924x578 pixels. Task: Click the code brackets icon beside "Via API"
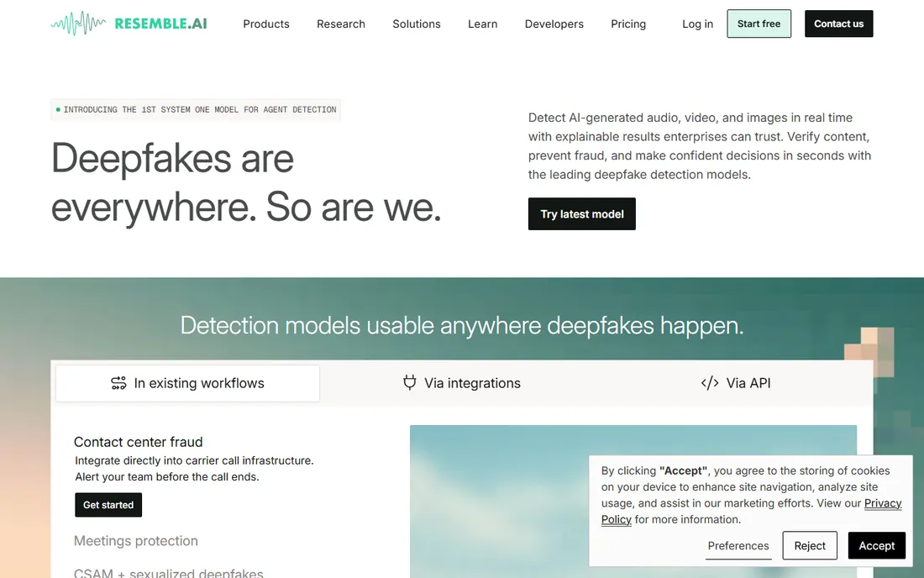[x=710, y=383]
